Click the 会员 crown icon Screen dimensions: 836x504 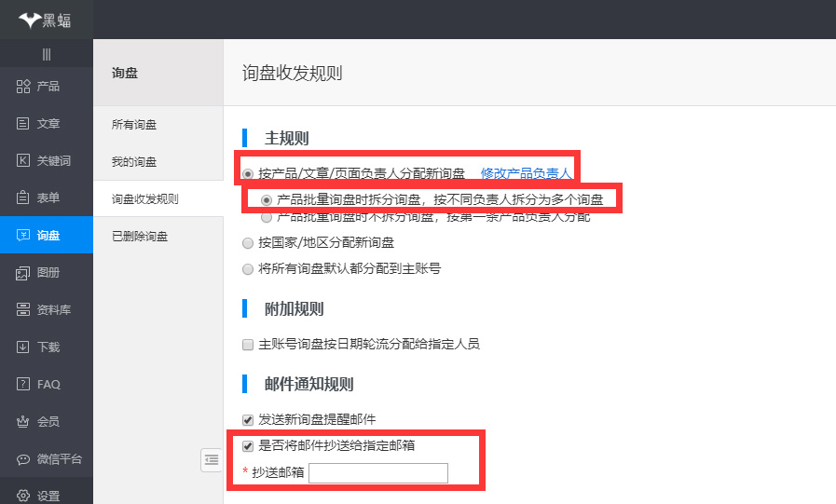coord(23,422)
